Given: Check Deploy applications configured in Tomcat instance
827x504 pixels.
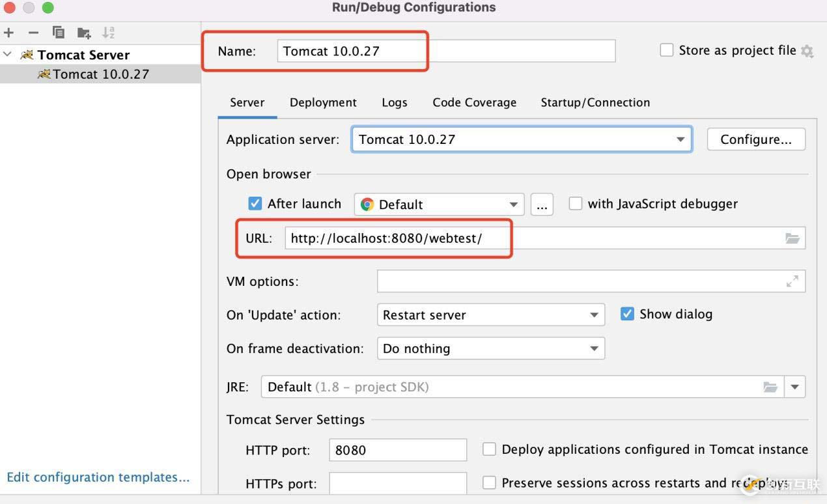Looking at the screenshot, I should tap(489, 449).
